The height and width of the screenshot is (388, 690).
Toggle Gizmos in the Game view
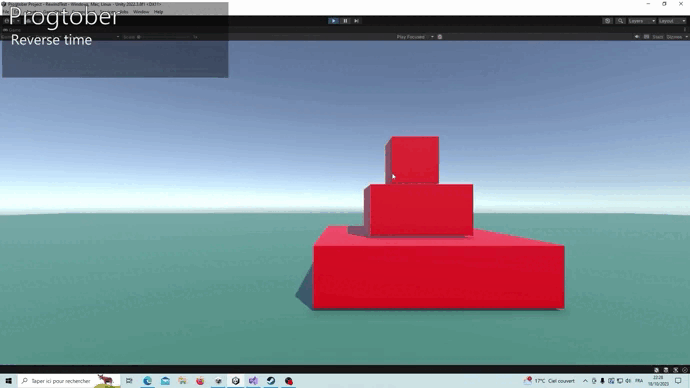coord(674,37)
